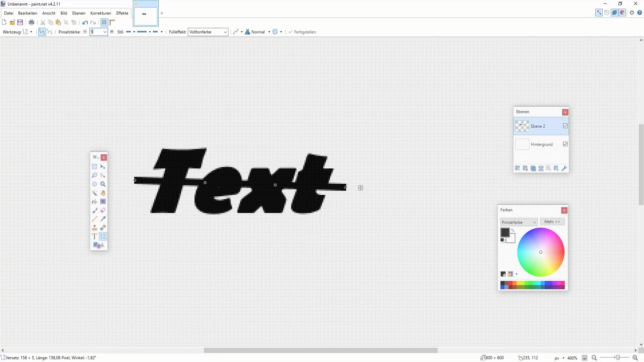Toggle rulers display in toolbar
This screenshot has width=644, height=362.
112,23
